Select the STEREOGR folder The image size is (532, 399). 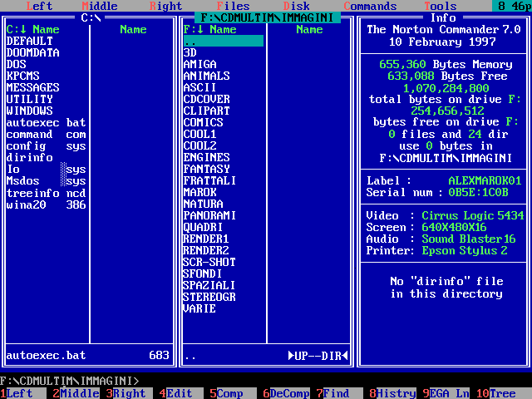209,297
